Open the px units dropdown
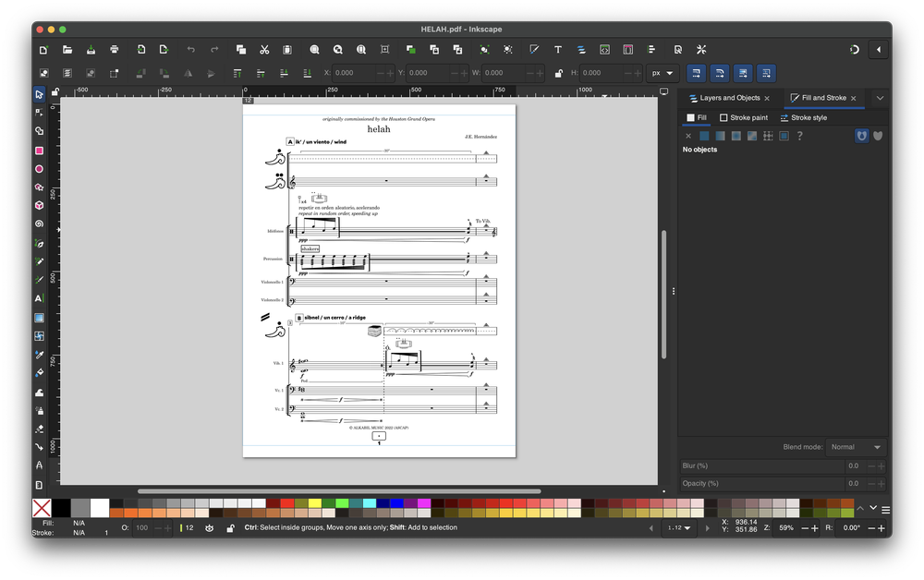 point(663,73)
